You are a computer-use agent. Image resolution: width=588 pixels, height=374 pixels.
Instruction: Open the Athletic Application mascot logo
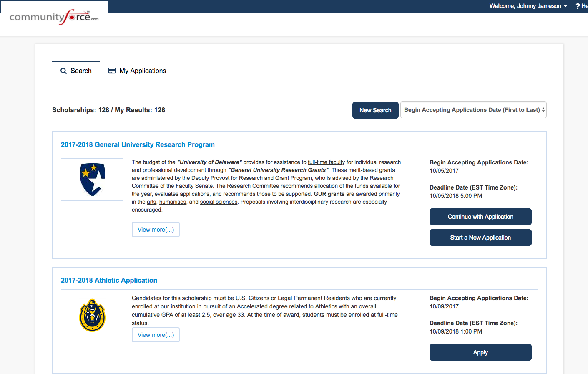point(92,315)
